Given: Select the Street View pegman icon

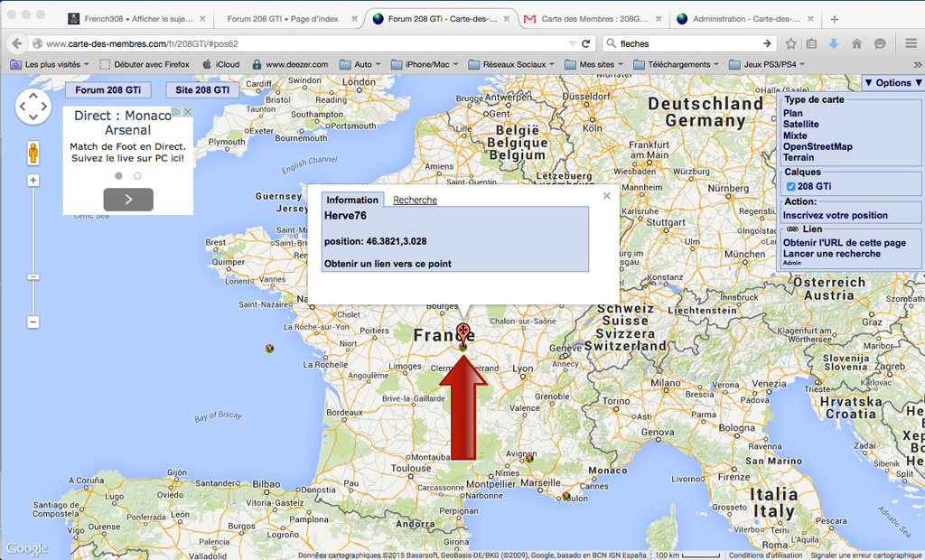Looking at the screenshot, I should (33, 153).
